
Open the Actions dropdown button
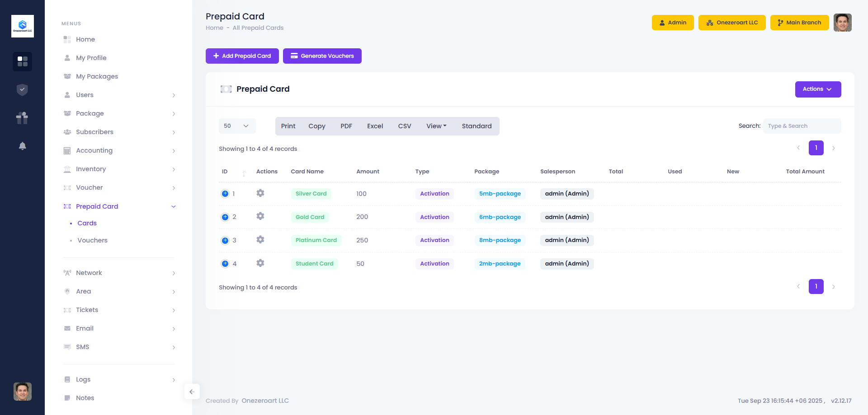point(817,89)
